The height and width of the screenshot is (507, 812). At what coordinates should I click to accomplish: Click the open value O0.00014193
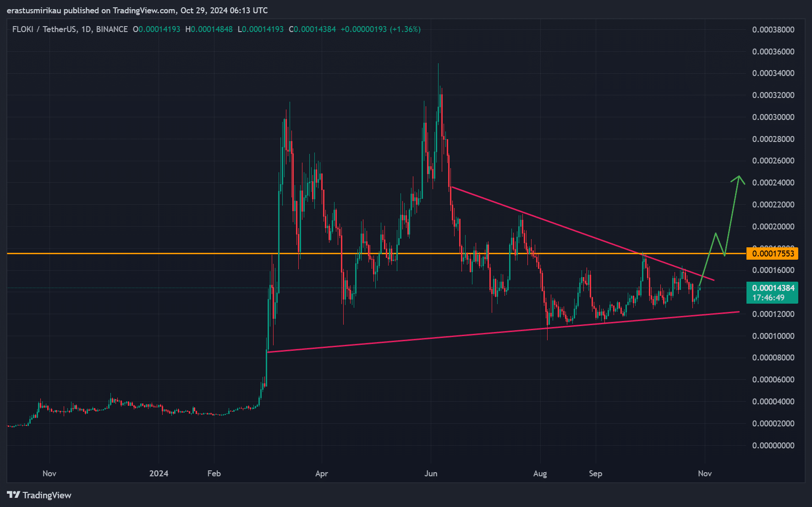click(x=156, y=29)
